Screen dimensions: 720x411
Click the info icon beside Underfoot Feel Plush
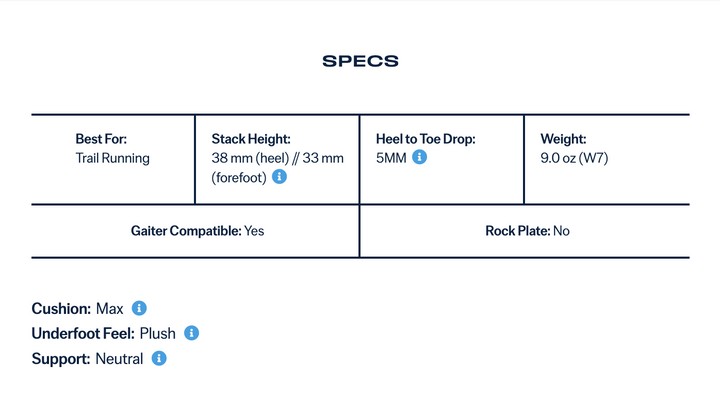click(x=192, y=333)
